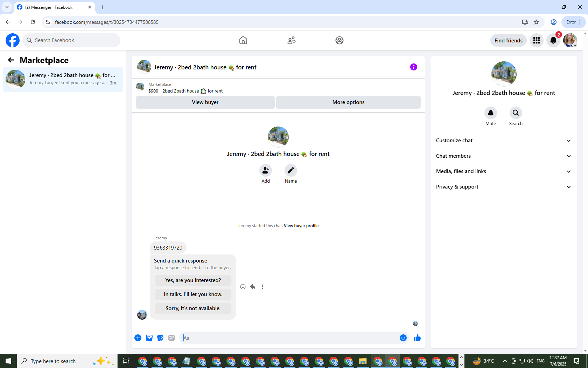Click More options button
Viewport: 588px width, 368px height.
348,102
